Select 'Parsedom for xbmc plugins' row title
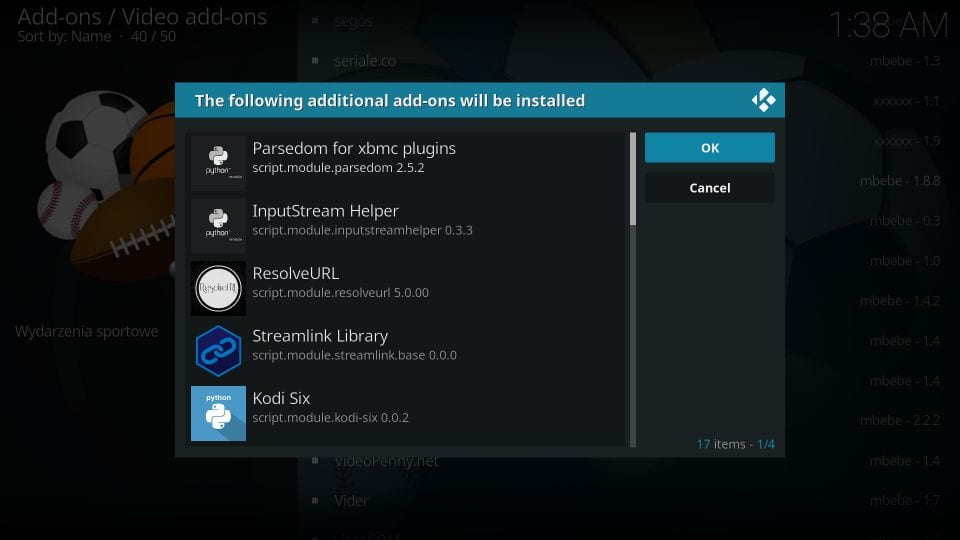960x540 pixels. pos(354,148)
